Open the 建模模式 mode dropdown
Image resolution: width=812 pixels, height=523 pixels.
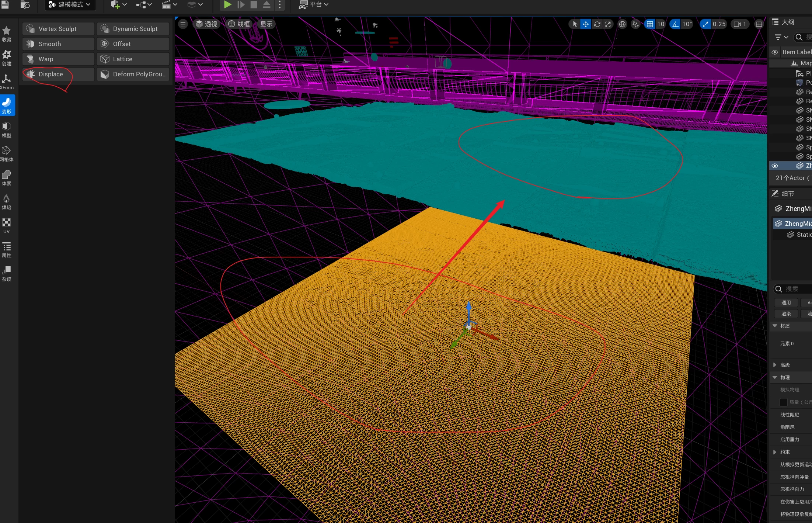coord(70,5)
